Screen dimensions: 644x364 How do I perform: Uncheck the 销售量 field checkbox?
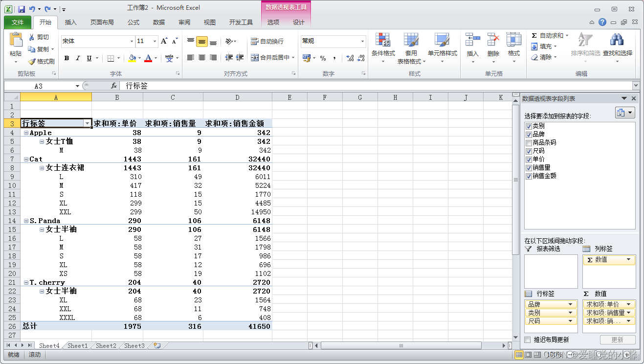529,168
